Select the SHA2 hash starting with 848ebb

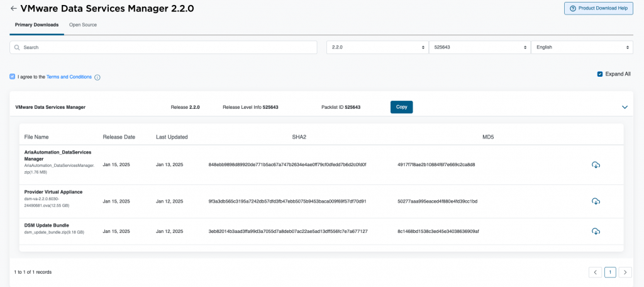287,164
